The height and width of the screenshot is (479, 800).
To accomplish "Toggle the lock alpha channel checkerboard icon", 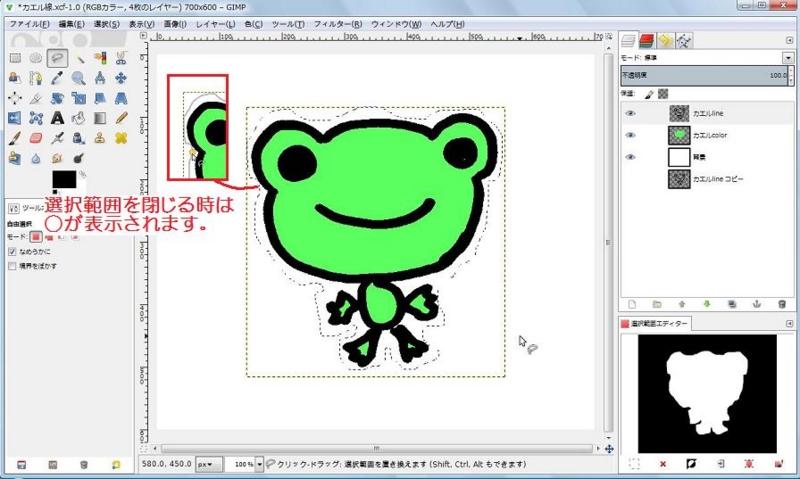I will coord(663,94).
